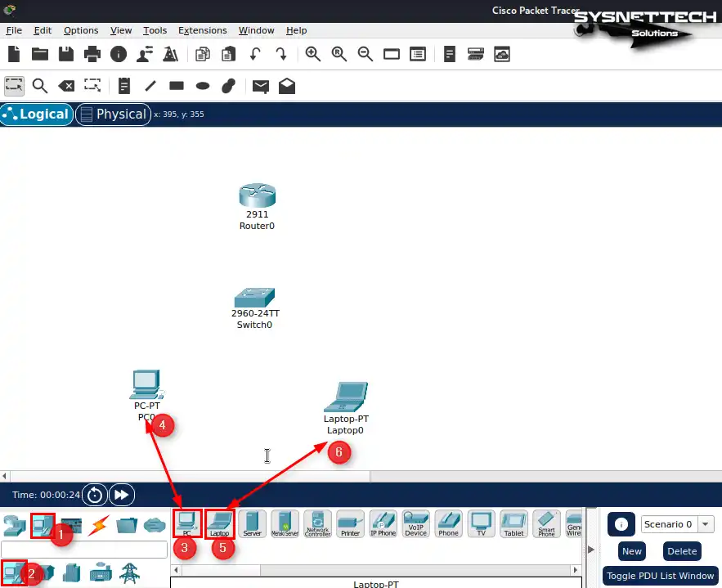This screenshot has height=588, width=722.
Task: Select the Network Devices category
Action: pos(15,525)
